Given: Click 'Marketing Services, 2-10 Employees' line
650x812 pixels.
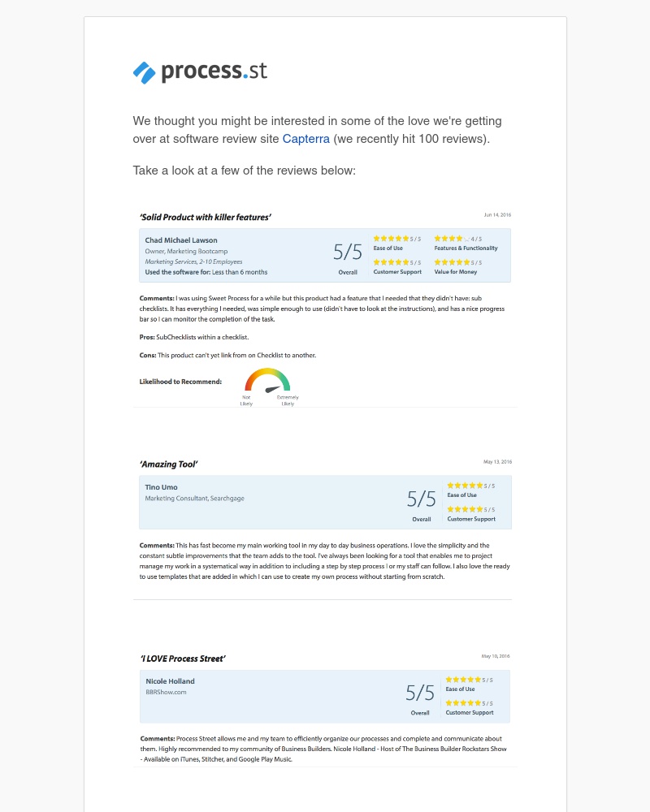Looking at the screenshot, I should click(x=193, y=261).
